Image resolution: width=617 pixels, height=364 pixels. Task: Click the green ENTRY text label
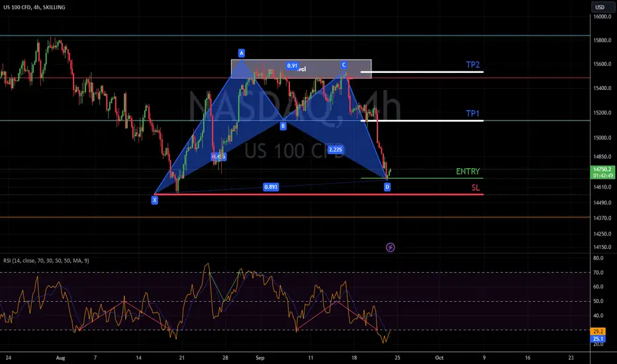pyautogui.click(x=468, y=171)
